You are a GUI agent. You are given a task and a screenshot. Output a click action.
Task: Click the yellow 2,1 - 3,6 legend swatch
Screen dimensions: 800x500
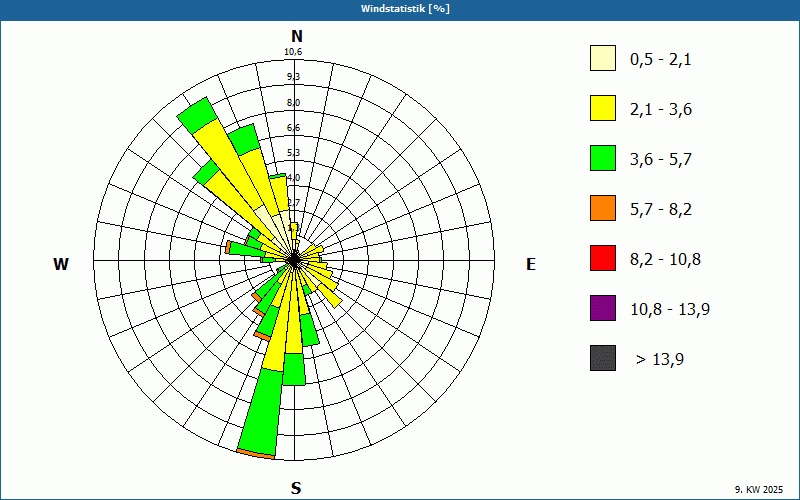603,108
